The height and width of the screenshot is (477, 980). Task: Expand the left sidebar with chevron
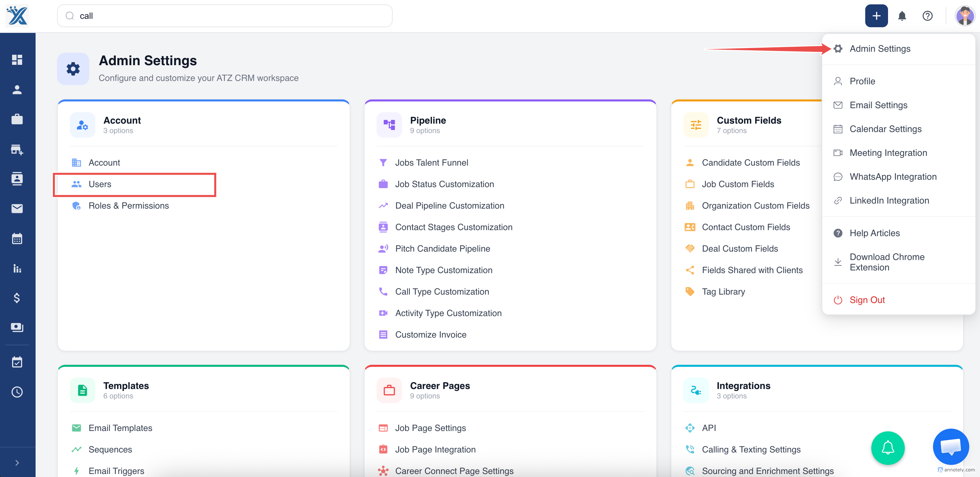coord(17,463)
